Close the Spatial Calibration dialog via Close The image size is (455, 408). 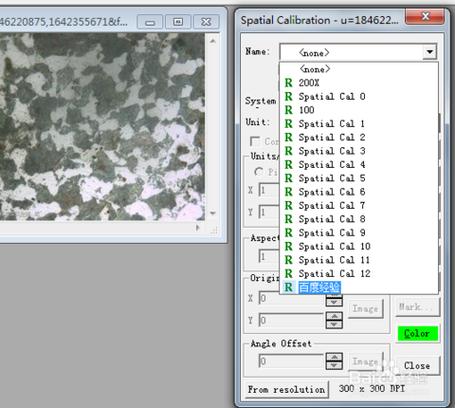coord(417,366)
